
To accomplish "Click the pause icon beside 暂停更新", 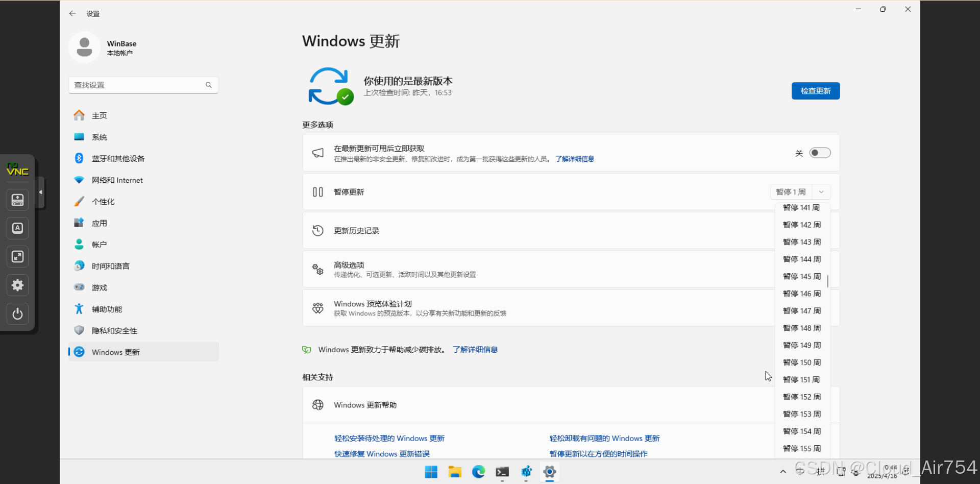I will click(318, 192).
